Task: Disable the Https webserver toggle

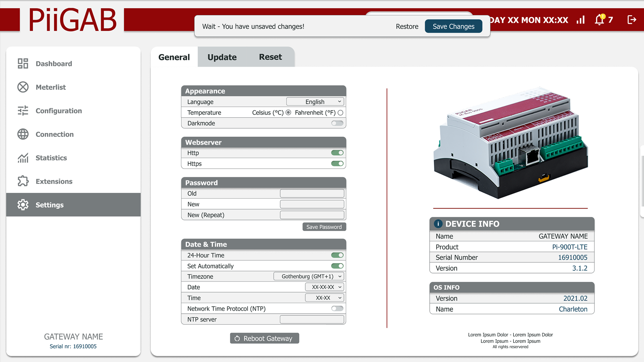Action: point(337,163)
